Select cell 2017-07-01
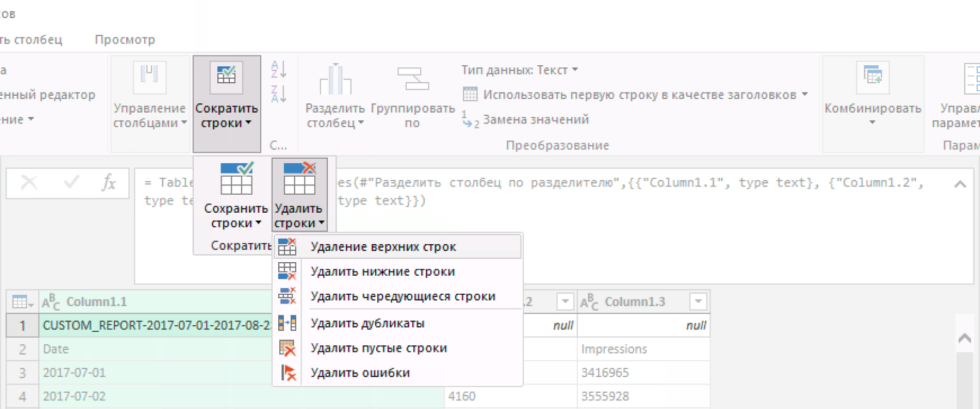The height and width of the screenshot is (409, 980). 157,373
